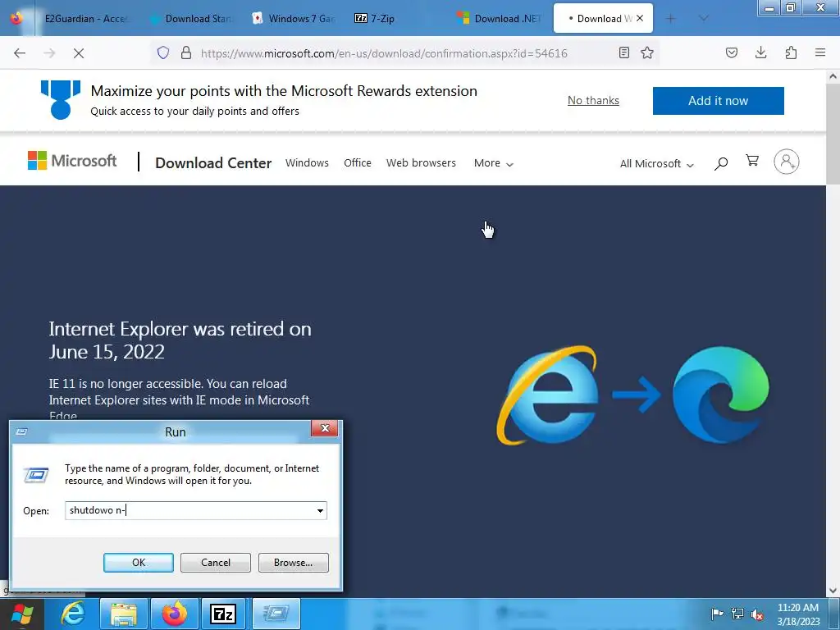Viewport: 840px width, 630px height.
Task: Bookmark this page with the star icon
Action: (647, 52)
